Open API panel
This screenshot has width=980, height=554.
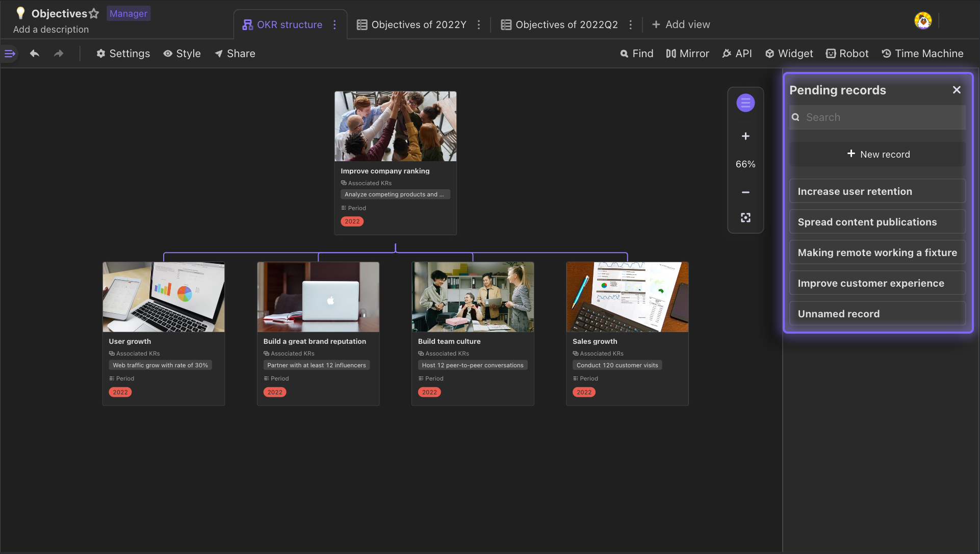coord(737,54)
